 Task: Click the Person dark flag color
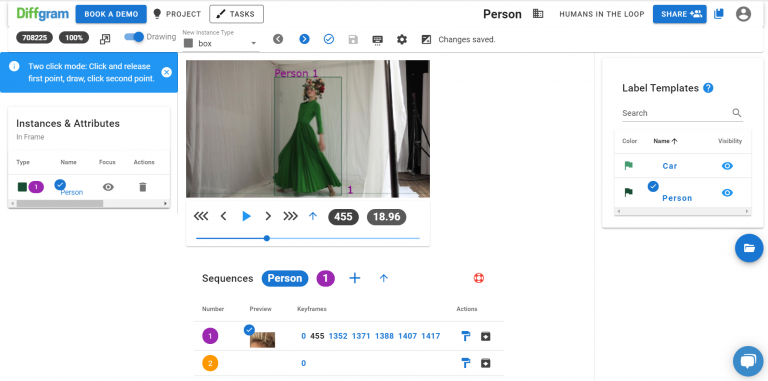pyautogui.click(x=628, y=192)
